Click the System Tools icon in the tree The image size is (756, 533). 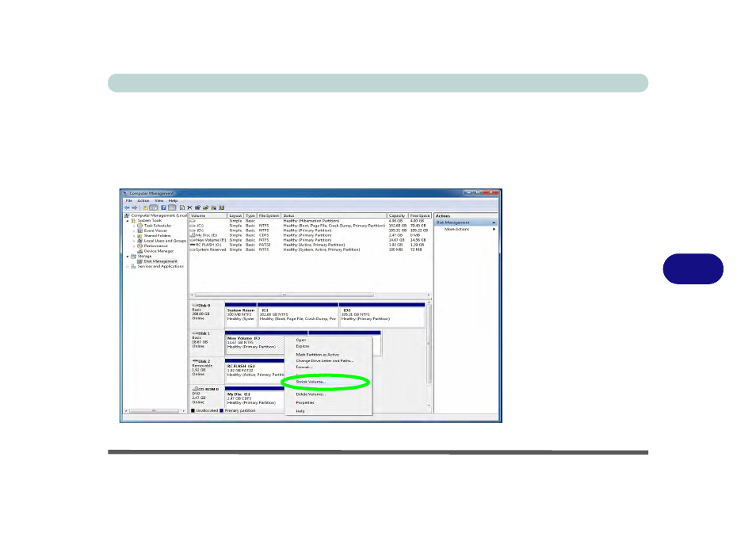point(134,221)
